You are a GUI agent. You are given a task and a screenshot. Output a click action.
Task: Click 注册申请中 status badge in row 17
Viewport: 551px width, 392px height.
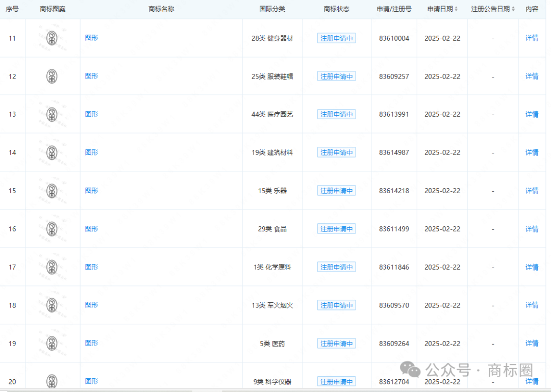click(x=336, y=267)
